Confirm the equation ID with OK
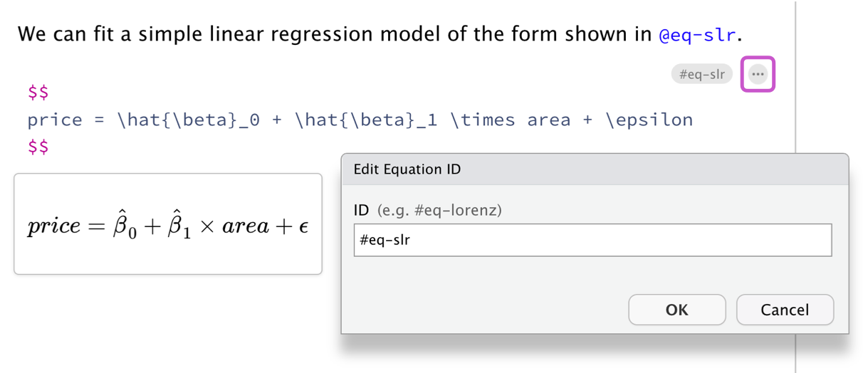Screen dimensions: 868x373 tap(676, 310)
